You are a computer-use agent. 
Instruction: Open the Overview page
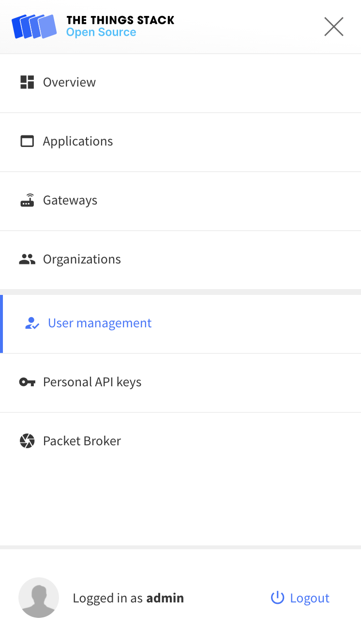pos(69,82)
